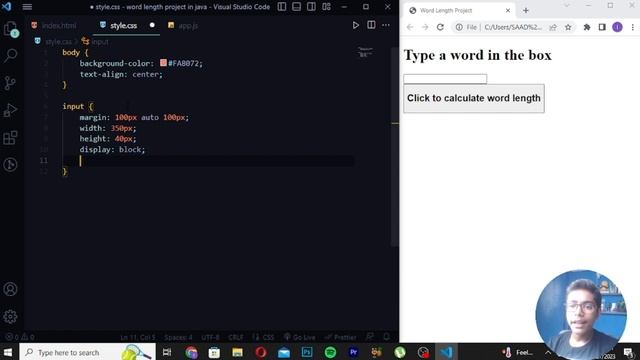This screenshot has height=360, width=640.
Task: Bookmark this page with the star
Action: pyautogui.click(x=568, y=27)
